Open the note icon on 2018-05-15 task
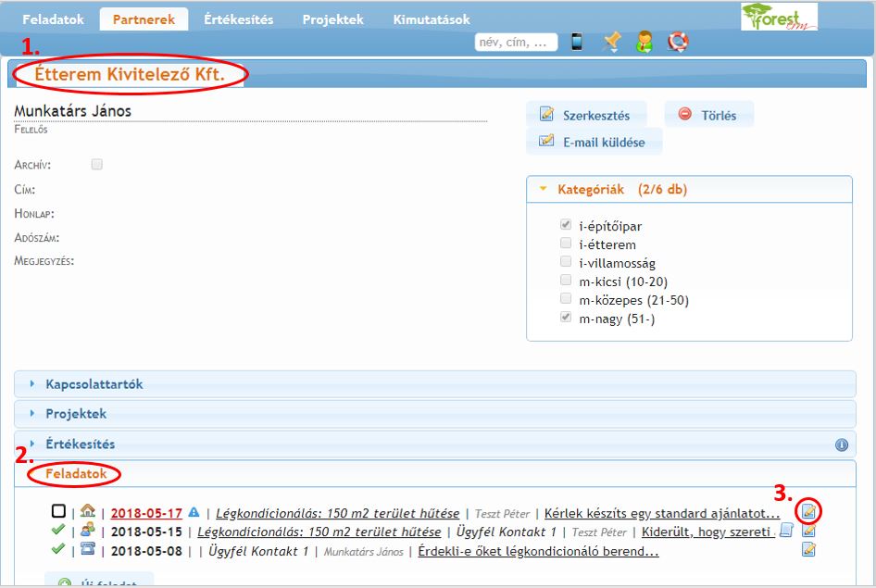Screen dimensions: 876x588 (786, 531)
